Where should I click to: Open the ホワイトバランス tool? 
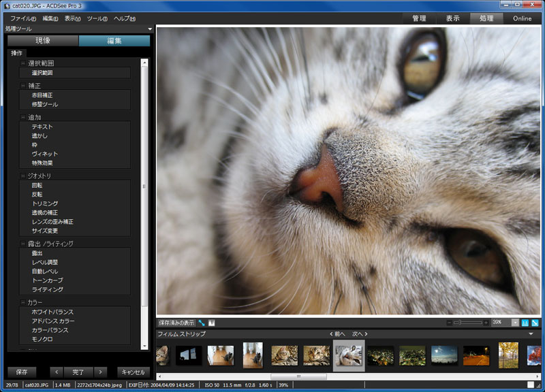click(52, 312)
